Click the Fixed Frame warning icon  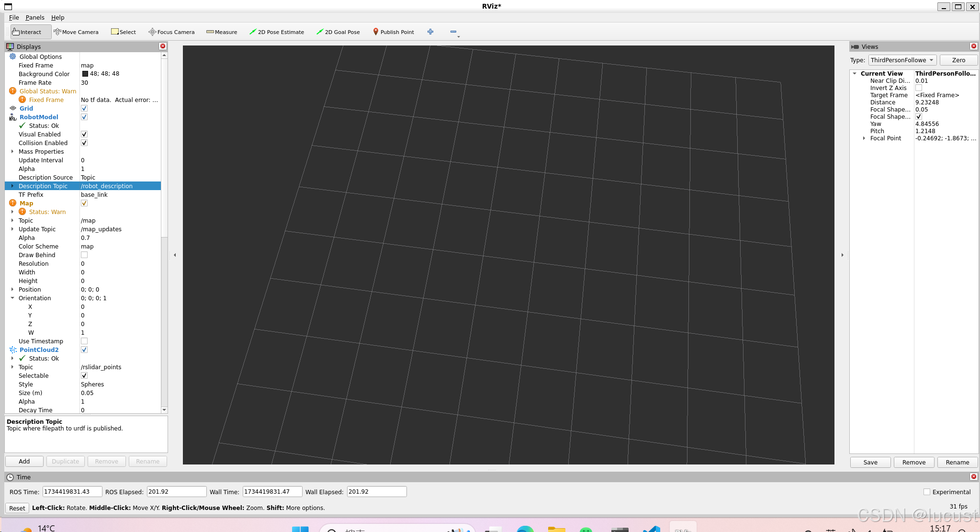click(23, 100)
